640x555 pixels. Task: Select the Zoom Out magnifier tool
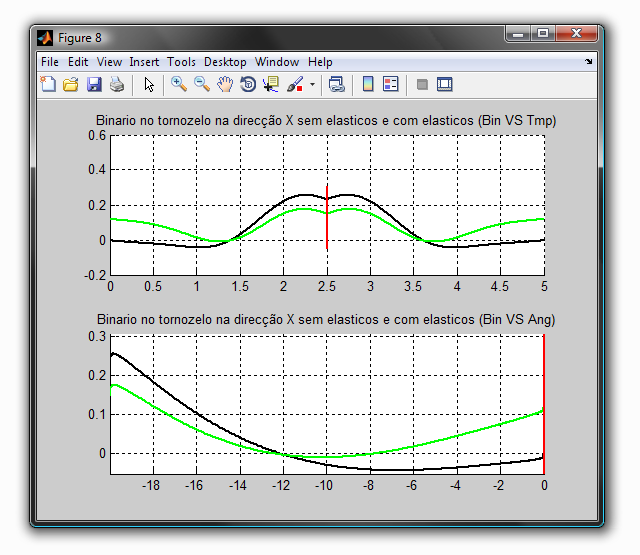(201, 85)
